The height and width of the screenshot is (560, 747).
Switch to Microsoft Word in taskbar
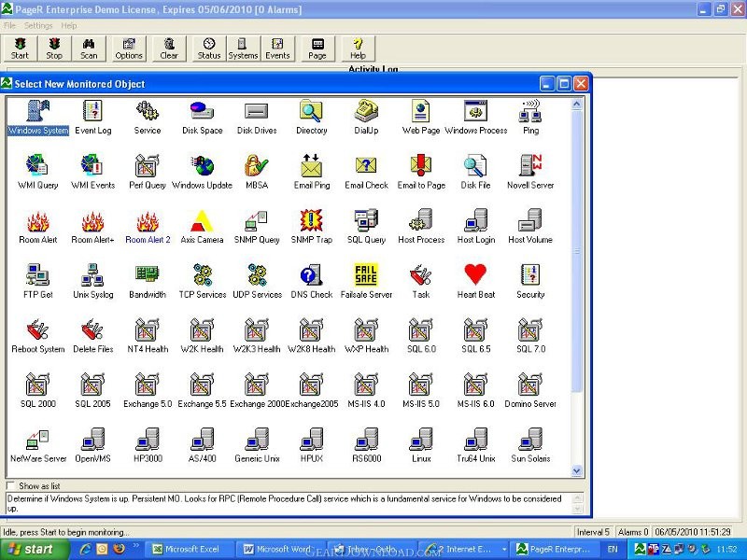[x=281, y=550]
